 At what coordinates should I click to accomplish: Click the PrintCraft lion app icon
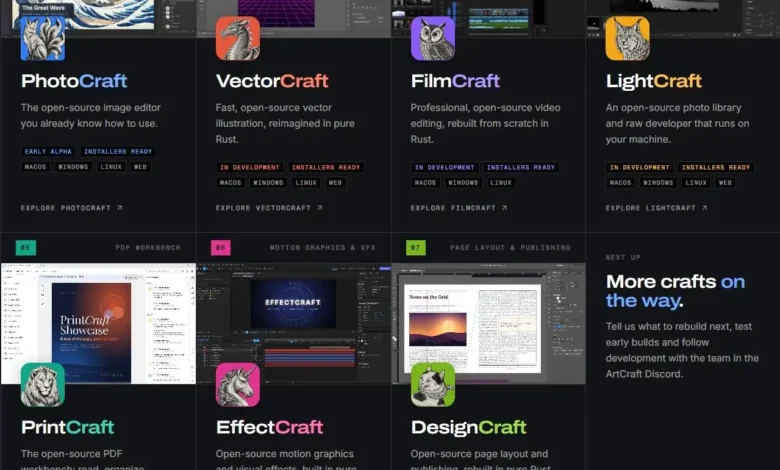(x=43, y=384)
